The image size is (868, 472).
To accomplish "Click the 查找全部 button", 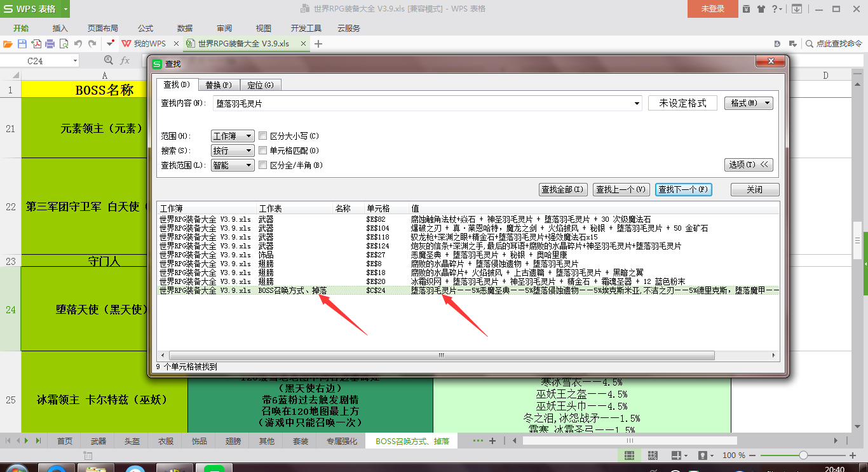I will pyautogui.click(x=563, y=189).
